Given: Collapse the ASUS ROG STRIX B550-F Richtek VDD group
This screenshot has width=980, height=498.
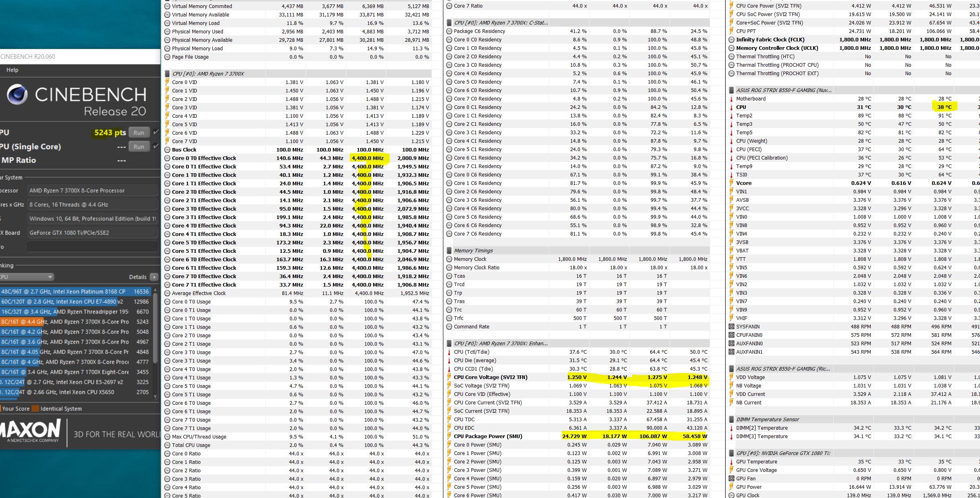Looking at the screenshot, I should (x=731, y=369).
